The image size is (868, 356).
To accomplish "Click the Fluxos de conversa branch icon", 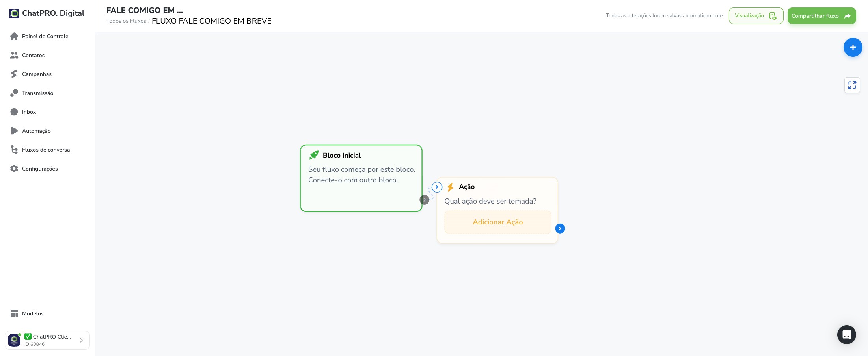I will coord(14,150).
